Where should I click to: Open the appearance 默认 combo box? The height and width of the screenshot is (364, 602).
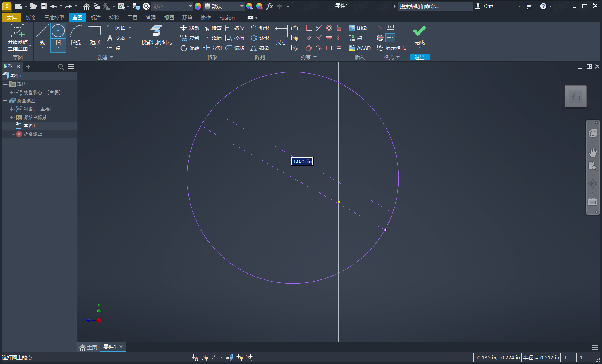[x=224, y=6]
